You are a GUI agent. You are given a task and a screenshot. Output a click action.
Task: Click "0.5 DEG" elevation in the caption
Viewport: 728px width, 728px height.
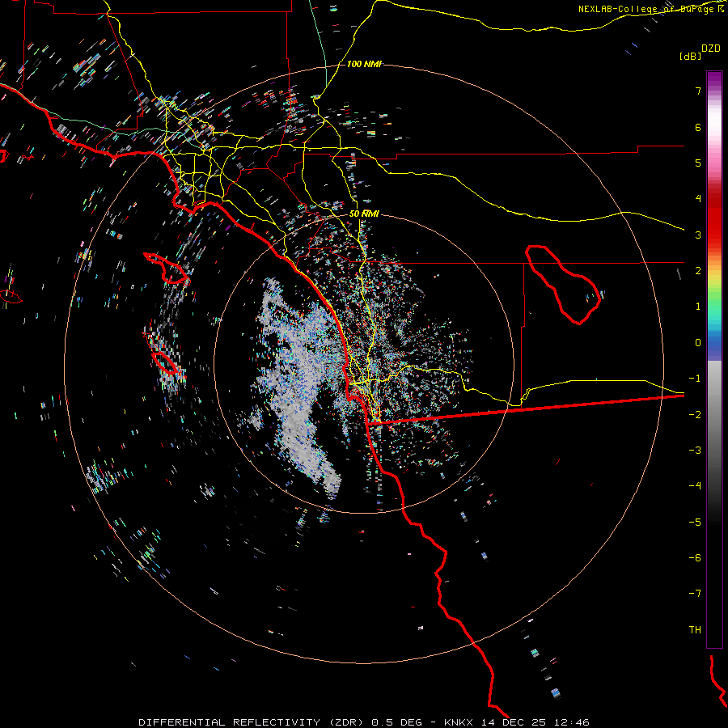[397, 722]
